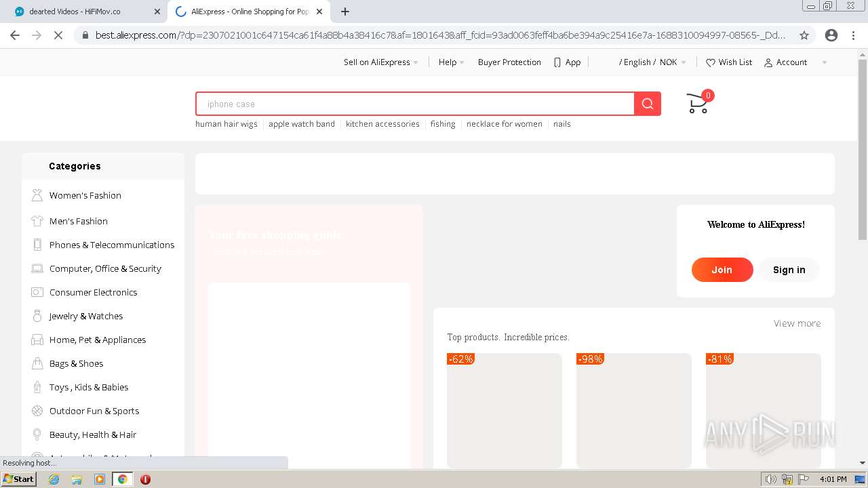
Task: Click the Chrome address bar URL
Action: (439, 35)
